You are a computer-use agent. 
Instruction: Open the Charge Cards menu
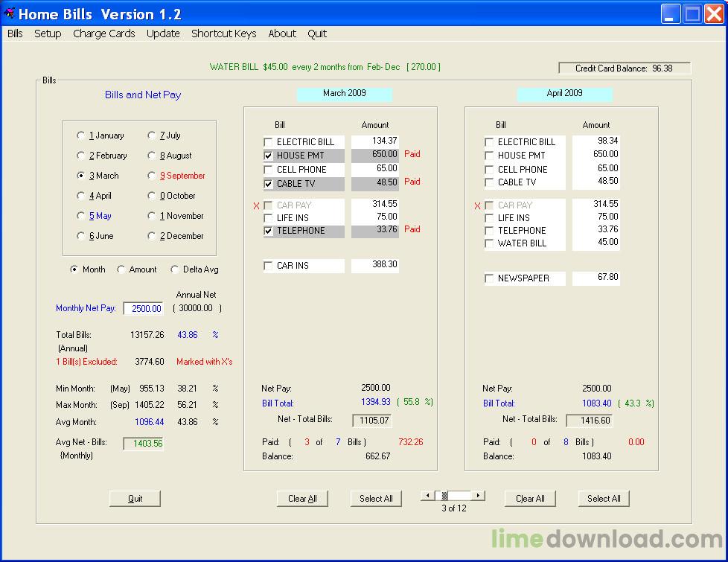104,33
